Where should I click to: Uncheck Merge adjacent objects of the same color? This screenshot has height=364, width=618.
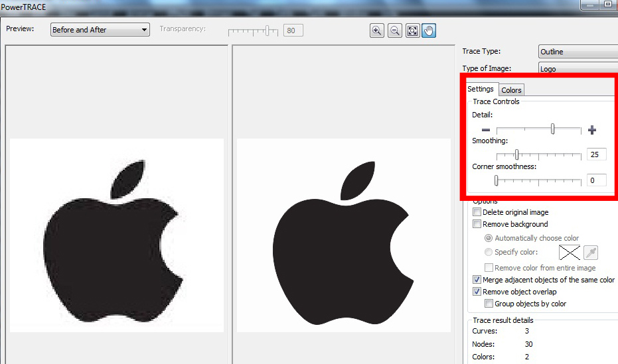click(477, 280)
